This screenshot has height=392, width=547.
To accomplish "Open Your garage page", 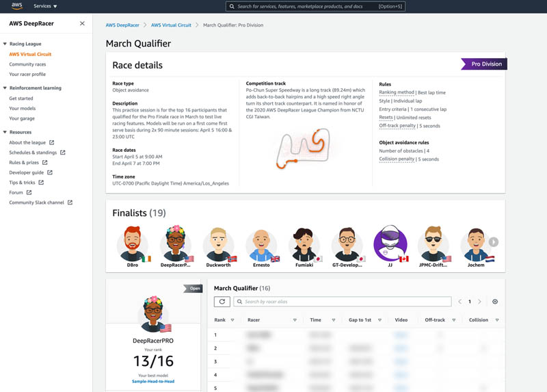I will [x=22, y=118].
